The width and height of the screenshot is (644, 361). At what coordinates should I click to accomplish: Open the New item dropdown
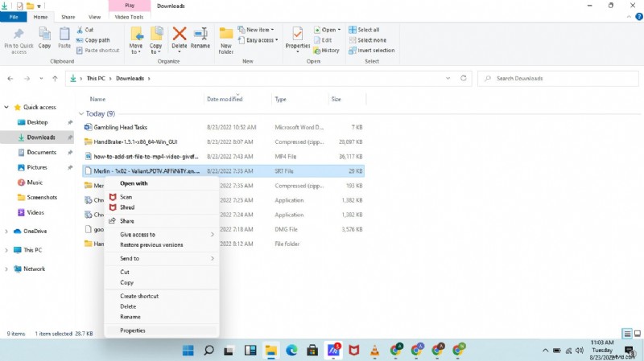coord(260,30)
